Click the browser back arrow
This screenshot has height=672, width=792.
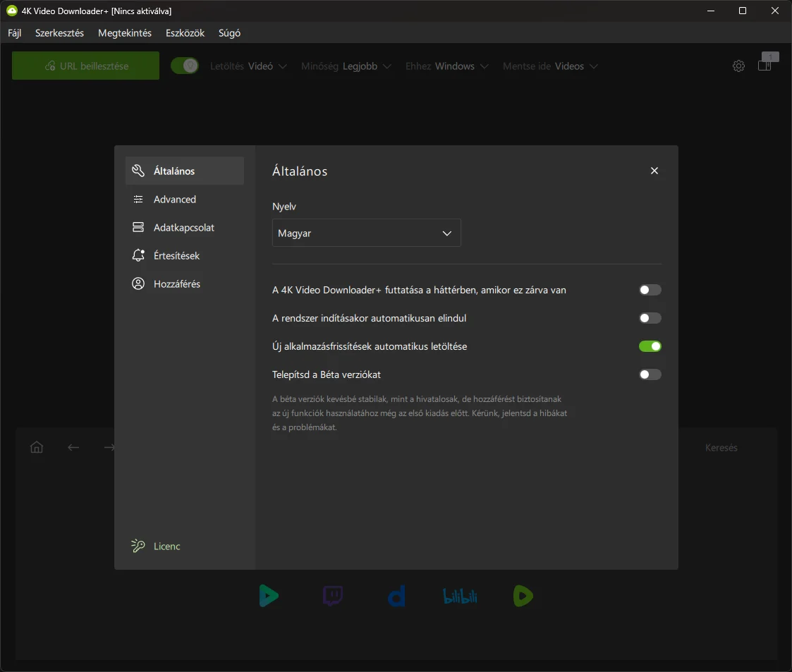(73, 447)
